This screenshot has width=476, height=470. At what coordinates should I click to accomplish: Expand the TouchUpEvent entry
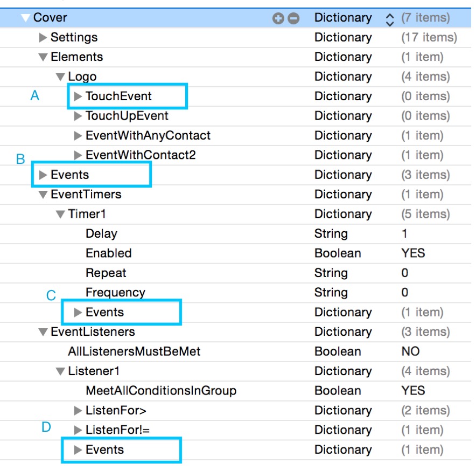(76, 115)
